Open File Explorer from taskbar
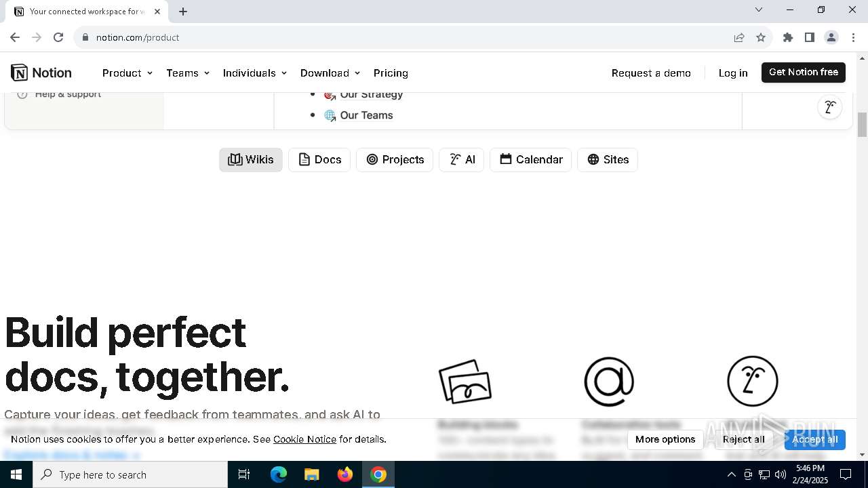868x488 pixels. 312,474
